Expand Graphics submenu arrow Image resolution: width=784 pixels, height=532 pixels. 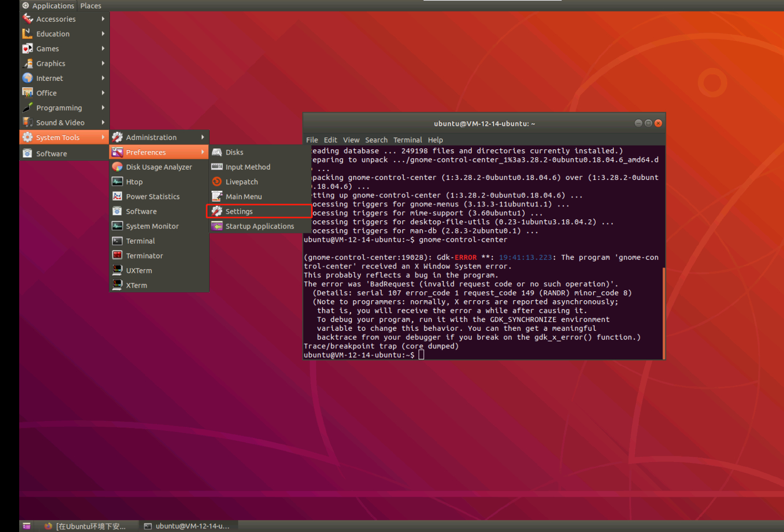pyautogui.click(x=103, y=63)
